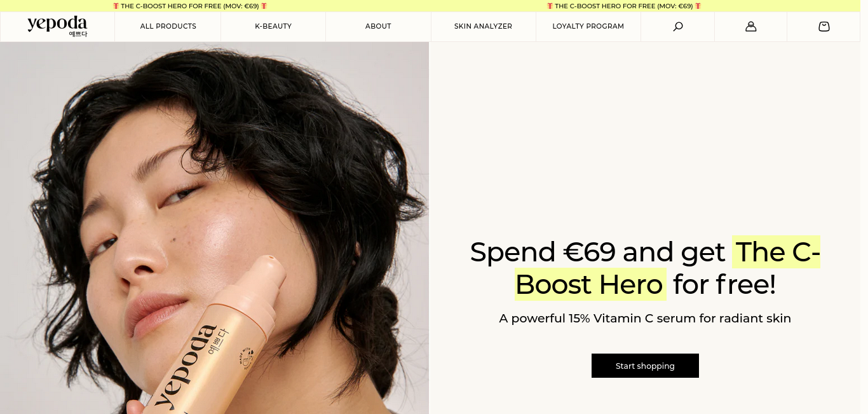The width and height of the screenshot is (868, 414).
Task: Open the K-Beauty menu item
Action: pos(273,27)
